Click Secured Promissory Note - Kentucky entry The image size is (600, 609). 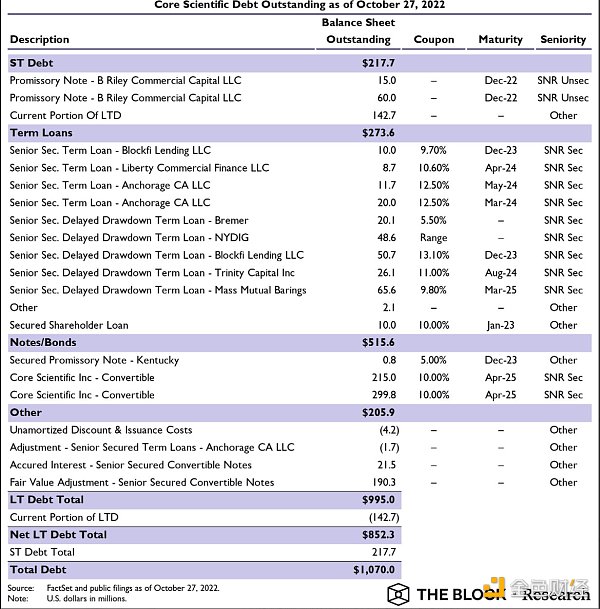[x=94, y=360]
